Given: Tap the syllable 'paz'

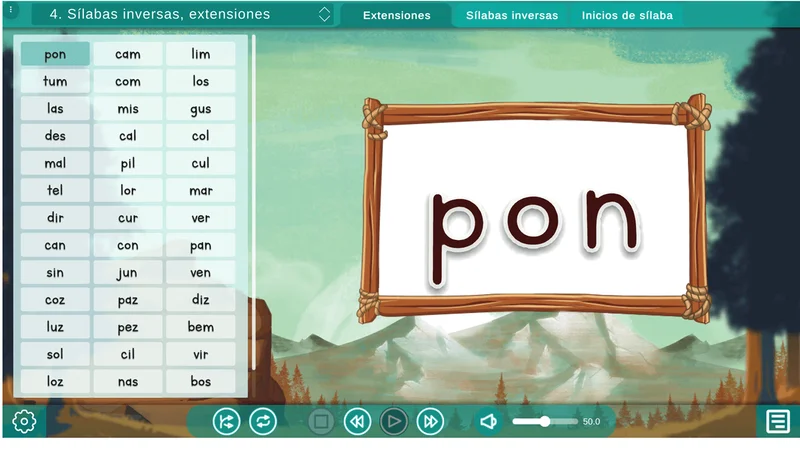Looking at the screenshot, I should coord(128,299).
